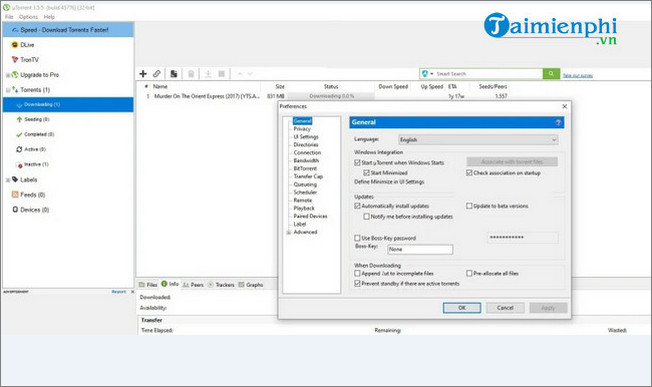Click the Stop torrent square icon
This screenshot has width=652, height=387.
click(222, 74)
